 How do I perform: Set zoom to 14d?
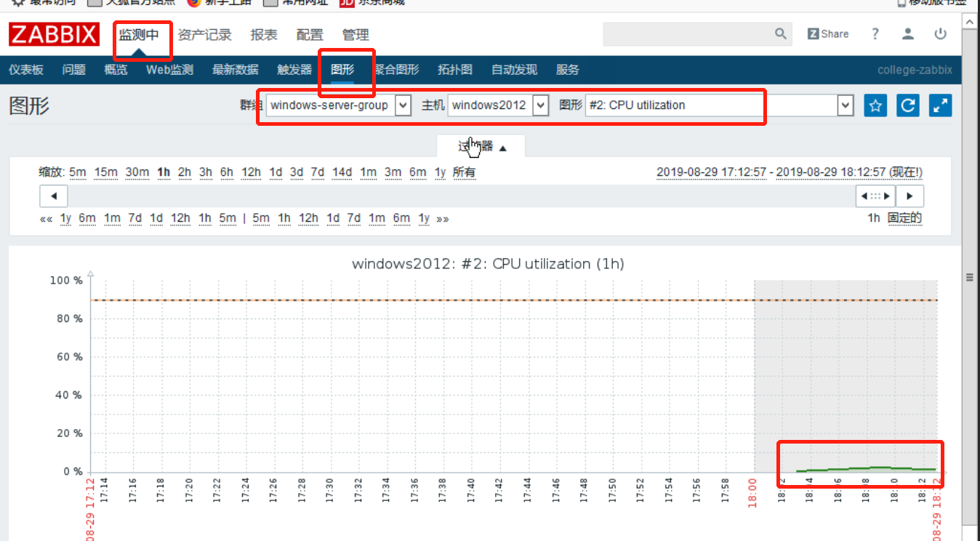(342, 172)
